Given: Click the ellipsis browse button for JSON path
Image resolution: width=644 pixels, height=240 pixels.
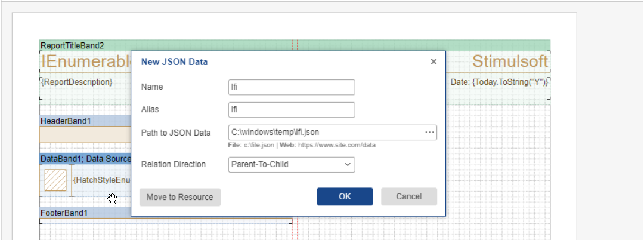Looking at the screenshot, I should pyautogui.click(x=429, y=133).
